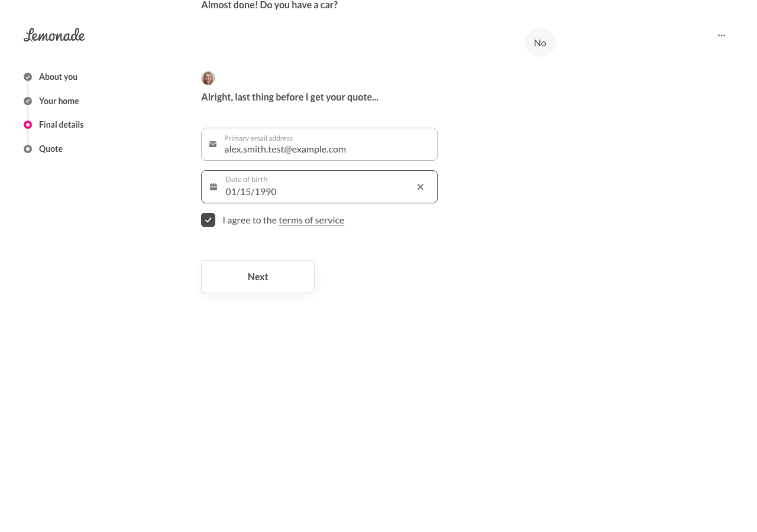Click the primary email address input
The width and height of the screenshot is (757, 532).
coord(319,149)
